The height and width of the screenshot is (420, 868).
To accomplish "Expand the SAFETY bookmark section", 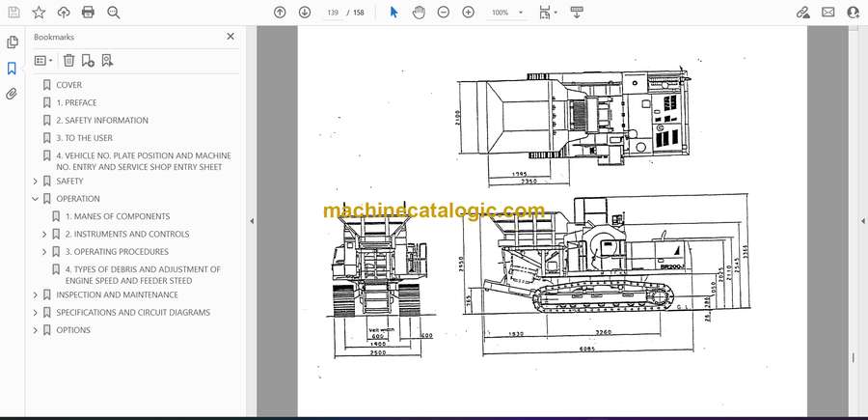I will [x=36, y=182].
